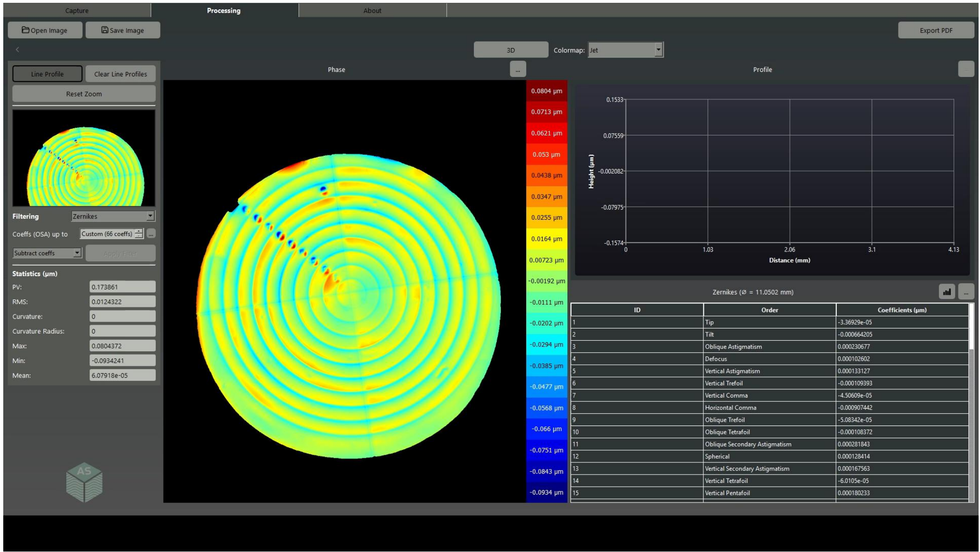Click the phase map preview thumbnail
Viewport: 980px width, 552px height.
[84, 158]
